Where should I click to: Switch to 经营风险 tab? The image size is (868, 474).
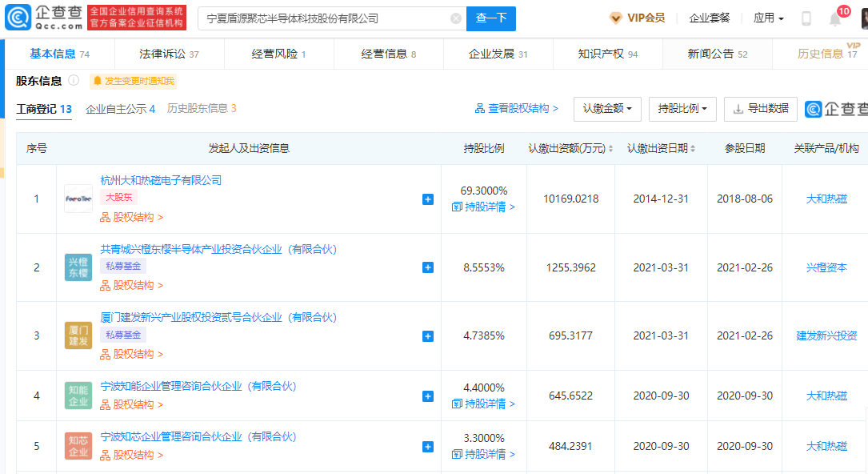coord(278,54)
